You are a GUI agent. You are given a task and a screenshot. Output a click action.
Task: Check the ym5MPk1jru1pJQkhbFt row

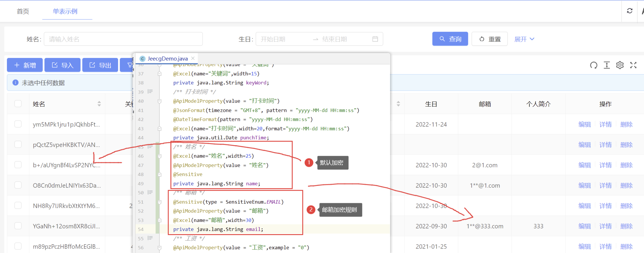(x=18, y=124)
